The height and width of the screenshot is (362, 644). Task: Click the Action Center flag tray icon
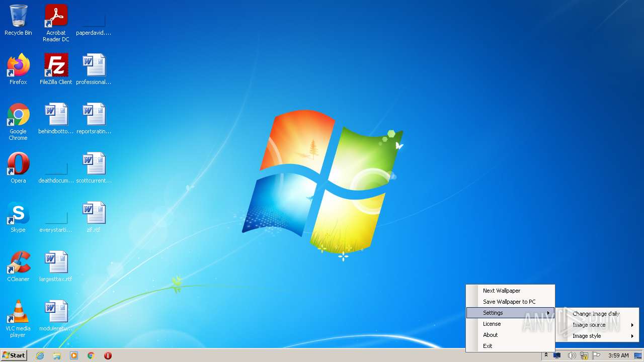(596, 355)
